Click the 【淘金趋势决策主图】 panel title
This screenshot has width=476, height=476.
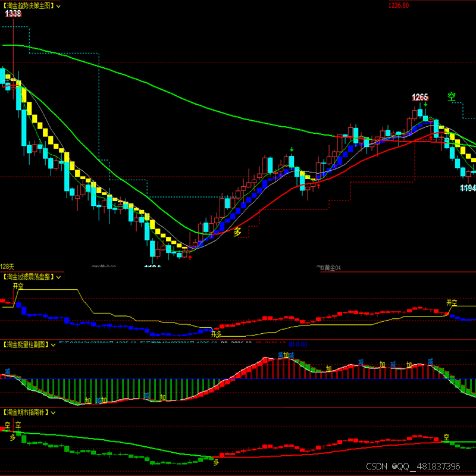pyautogui.click(x=28, y=6)
